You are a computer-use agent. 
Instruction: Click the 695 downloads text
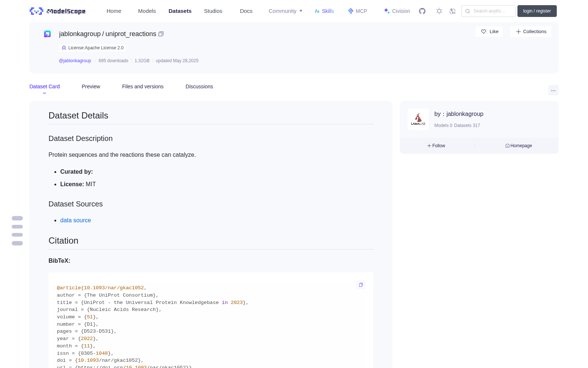[113, 61]
